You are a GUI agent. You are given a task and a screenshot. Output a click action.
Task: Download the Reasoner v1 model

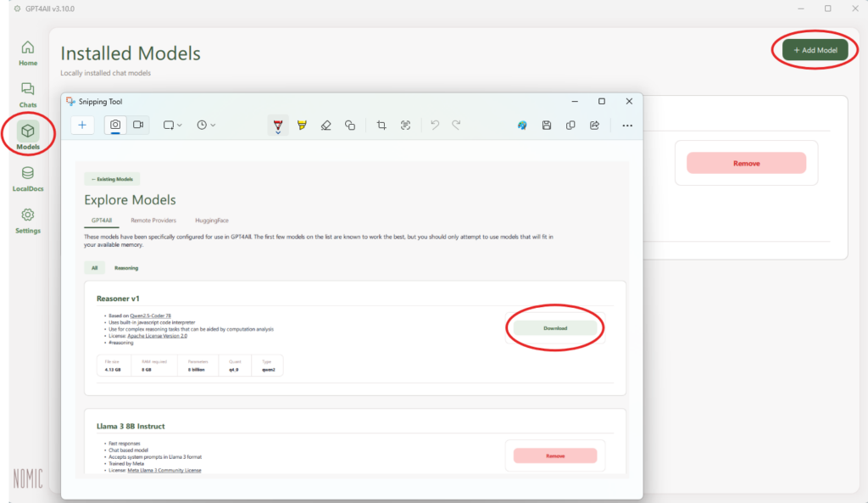click(x=555, y=327)
